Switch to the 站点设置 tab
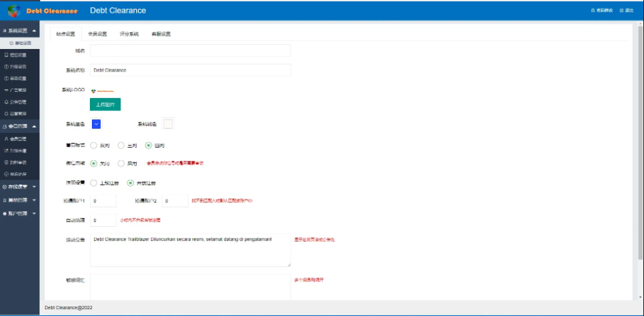The height and width of the screenshot is (316, 644). click(x=66, y=34)
